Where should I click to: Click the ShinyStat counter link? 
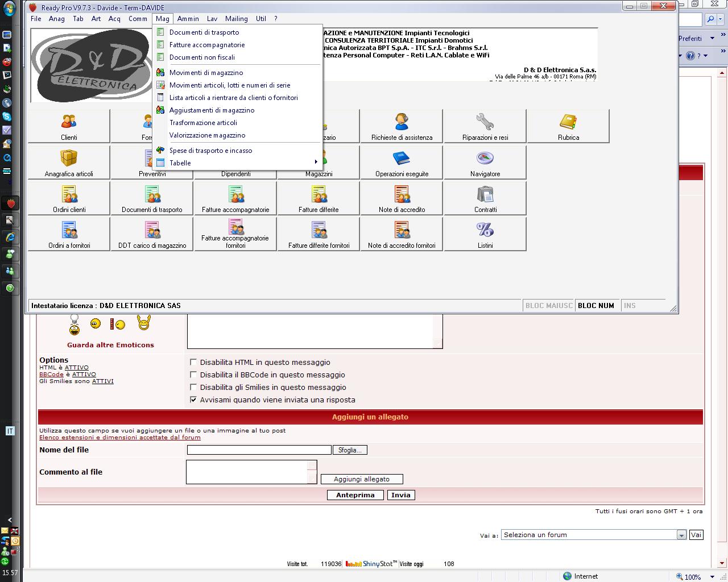pos(371,564)
